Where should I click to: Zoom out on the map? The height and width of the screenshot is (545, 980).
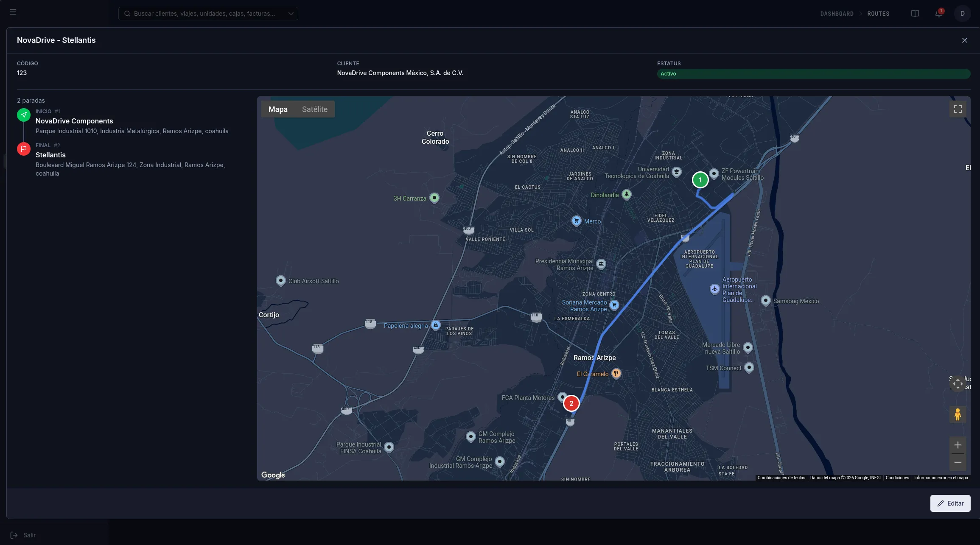point(958,462)
